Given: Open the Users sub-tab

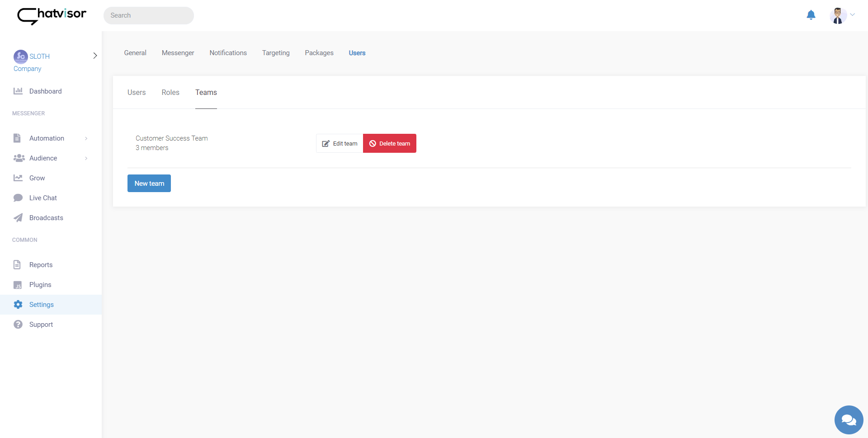Looking at the screenshot, I should click(x=137, y=92).
